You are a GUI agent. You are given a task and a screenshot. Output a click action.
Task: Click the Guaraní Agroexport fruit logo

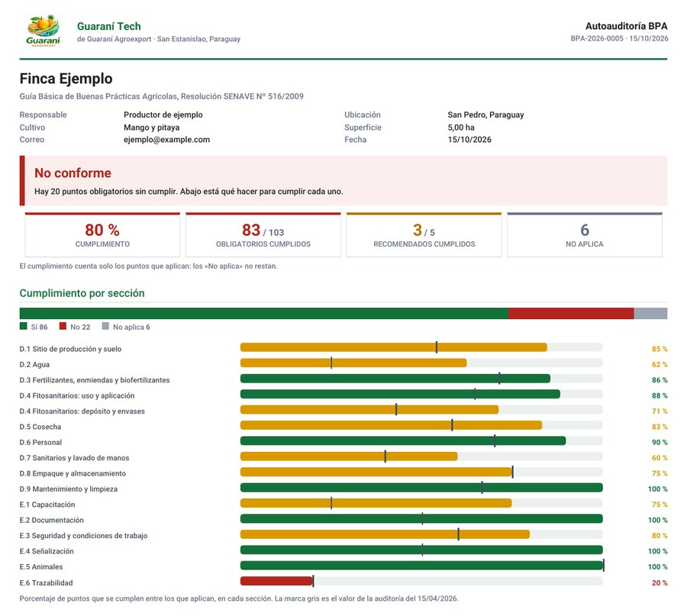(x=43, y=31)
